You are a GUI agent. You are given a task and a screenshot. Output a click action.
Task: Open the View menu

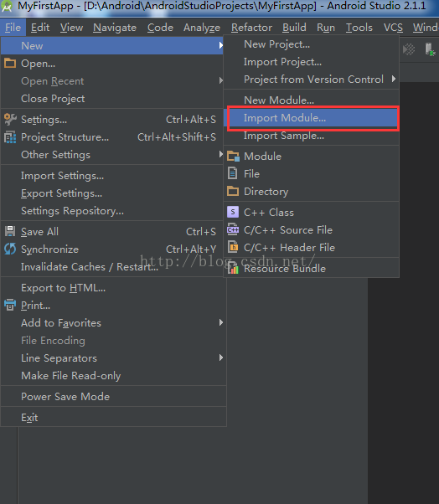pyautogui.click(x=71, y=28)
